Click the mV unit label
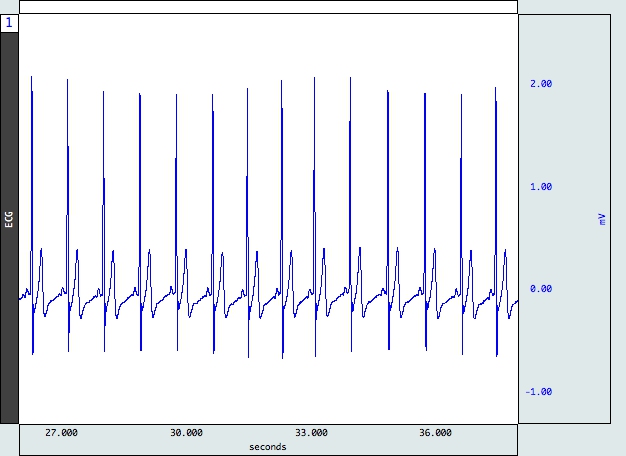This screenshot has height=456, width=626. point(602,219)
